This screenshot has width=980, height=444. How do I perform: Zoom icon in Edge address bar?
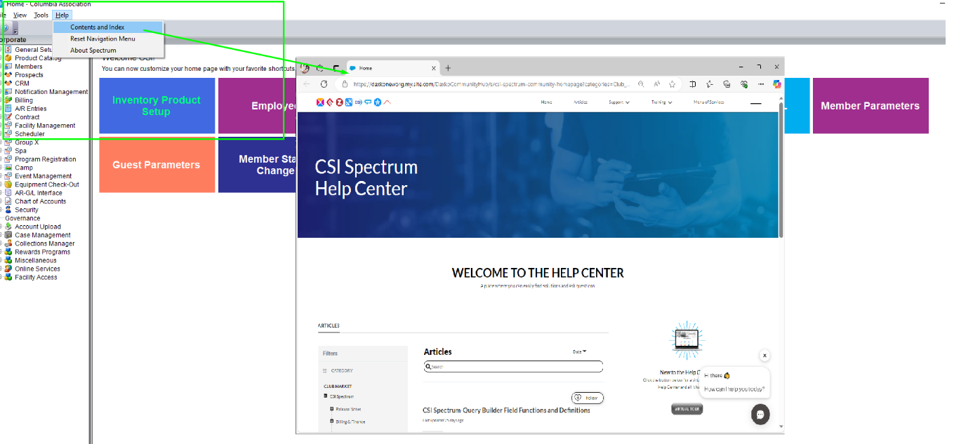[641, 83]
